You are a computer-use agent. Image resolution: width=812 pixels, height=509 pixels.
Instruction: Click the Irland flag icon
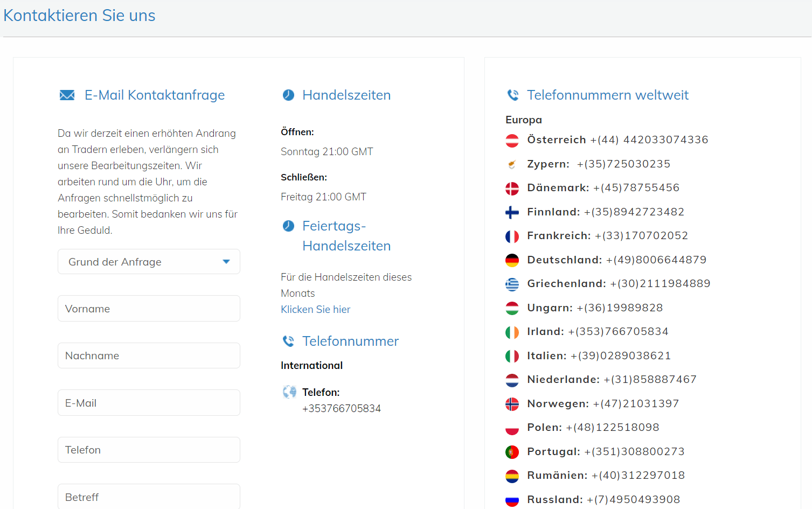512,332
